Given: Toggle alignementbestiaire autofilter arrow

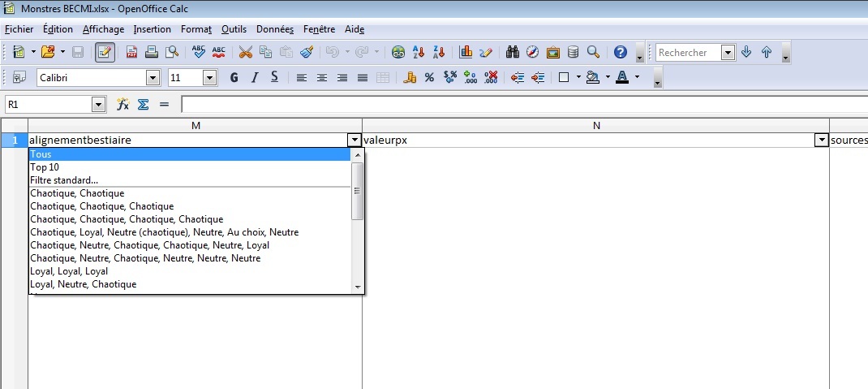Looking at the screenshot, I should pos(355,140).
